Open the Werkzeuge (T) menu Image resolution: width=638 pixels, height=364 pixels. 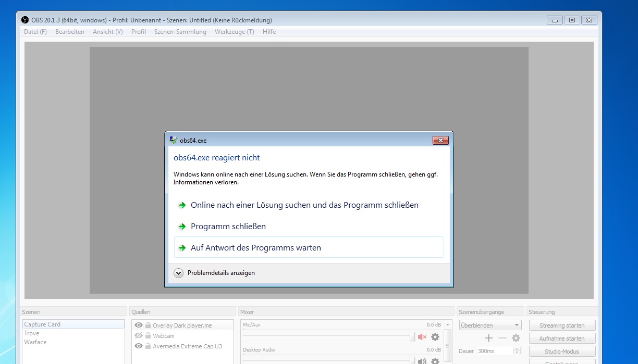point(235,32)
